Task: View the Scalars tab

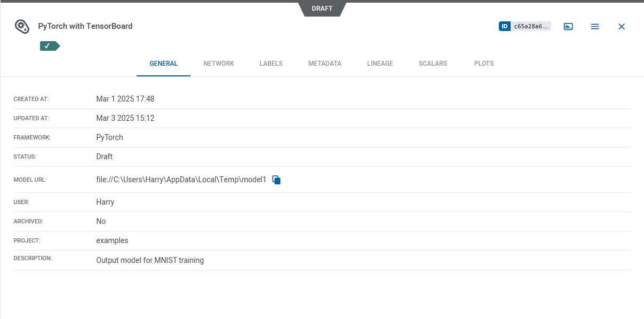Action: click(x=433, y=64)
